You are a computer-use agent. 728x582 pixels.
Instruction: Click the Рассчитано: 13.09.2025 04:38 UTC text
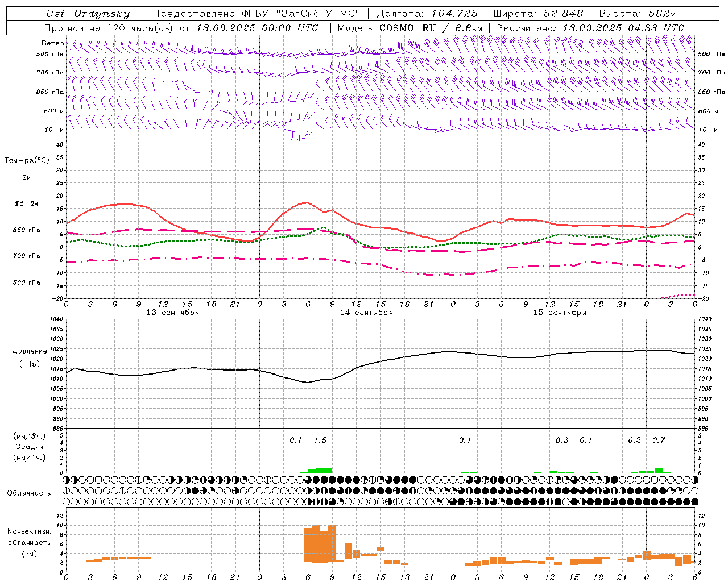(x=590, y=28)
